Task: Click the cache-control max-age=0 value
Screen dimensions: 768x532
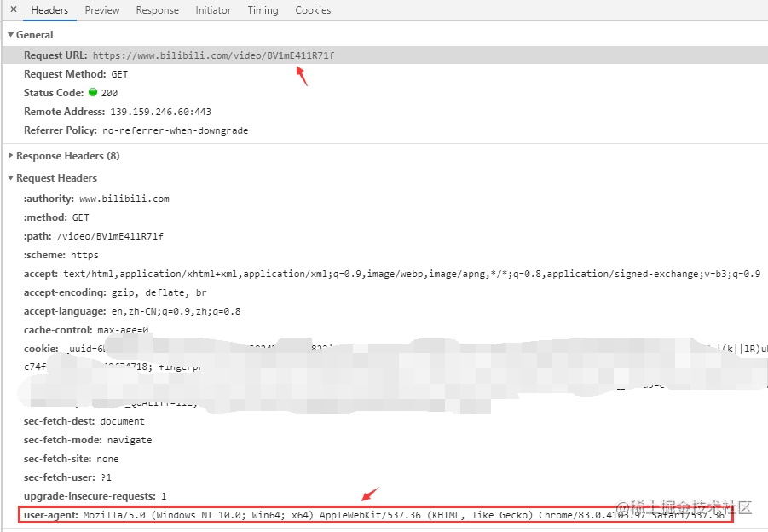Action: click(123, 330)
